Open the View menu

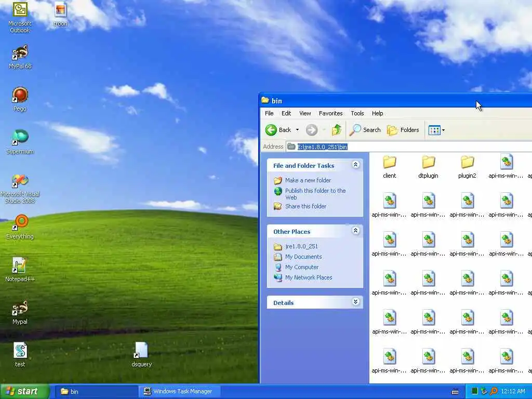point(304,113)
